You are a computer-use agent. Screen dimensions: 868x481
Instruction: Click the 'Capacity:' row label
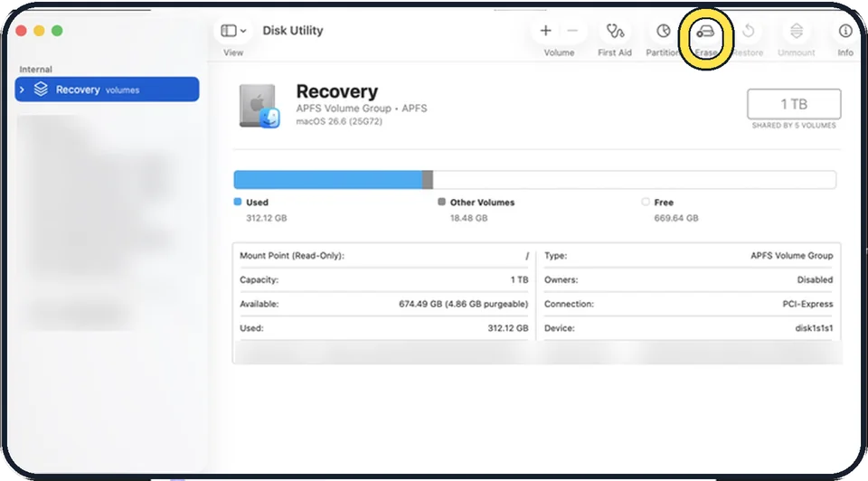(x=259, y=280)
